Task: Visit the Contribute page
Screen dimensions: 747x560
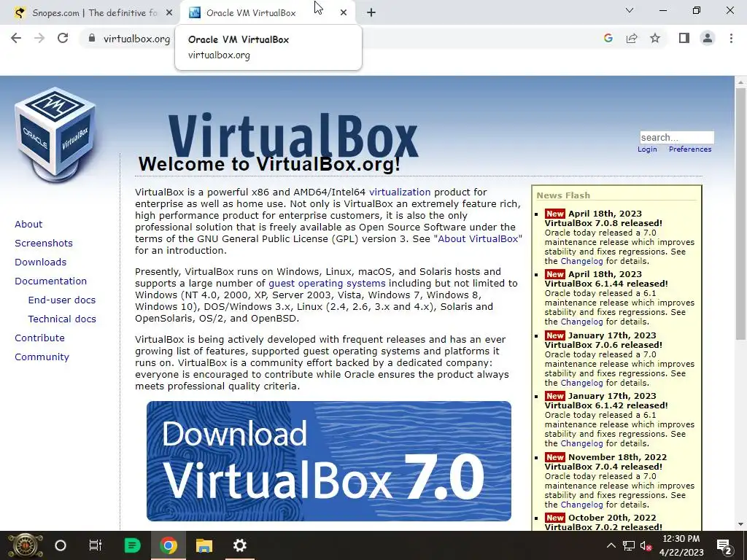Action: pyautogui.click(x=39, y=338)
